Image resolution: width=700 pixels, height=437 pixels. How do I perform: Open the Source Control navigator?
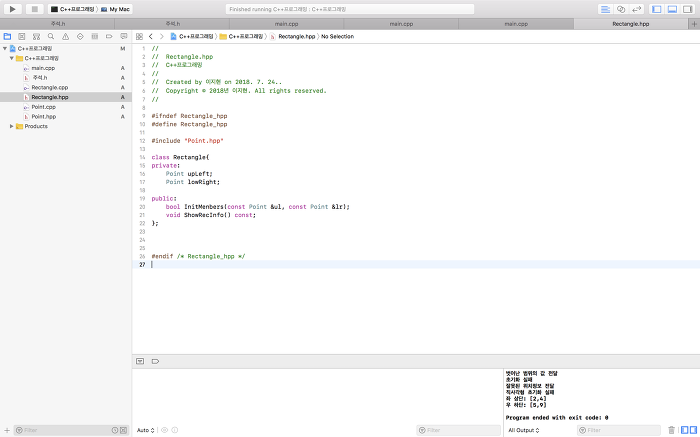click(21, 37)
